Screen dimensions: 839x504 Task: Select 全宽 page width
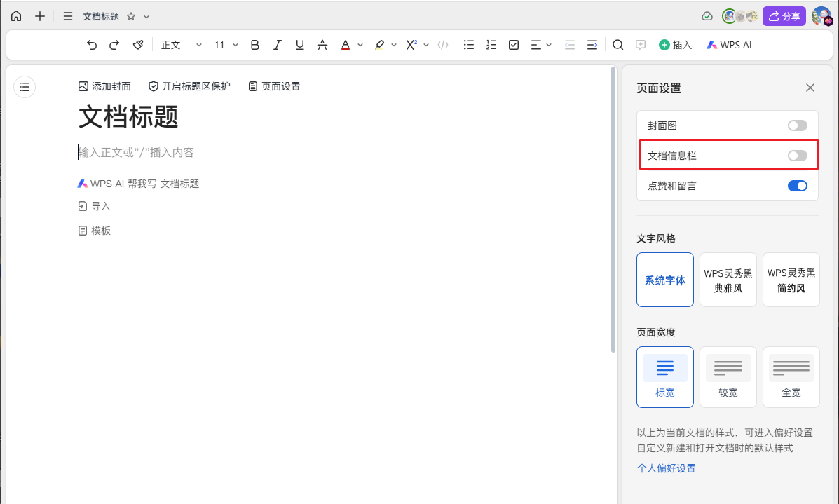pyautogui.click(x=791, y=377)
